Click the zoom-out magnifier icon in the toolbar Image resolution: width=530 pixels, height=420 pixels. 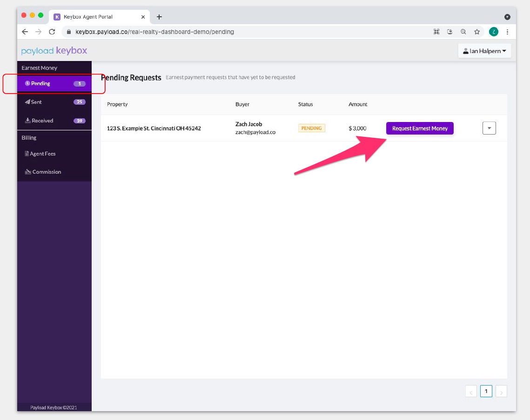click(x=463, y=32)
